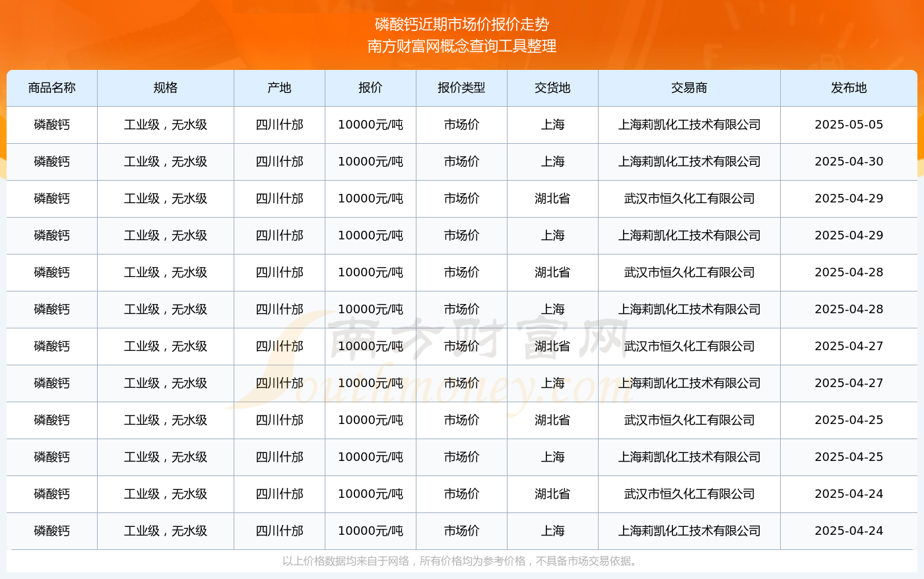The width and height of the screenshot is (924, 579).
Task: Select 上海莉凯化工技术有限公司 in the 2025-04-29 row
Action: coord(689,235)
